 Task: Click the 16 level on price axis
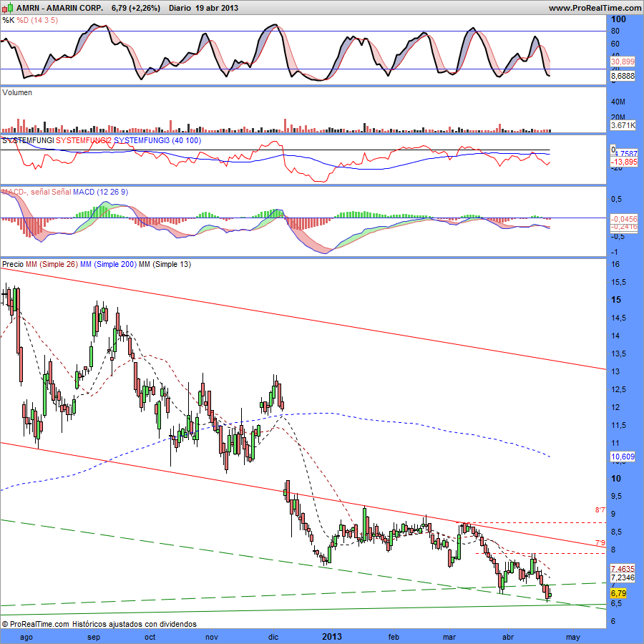615,264
